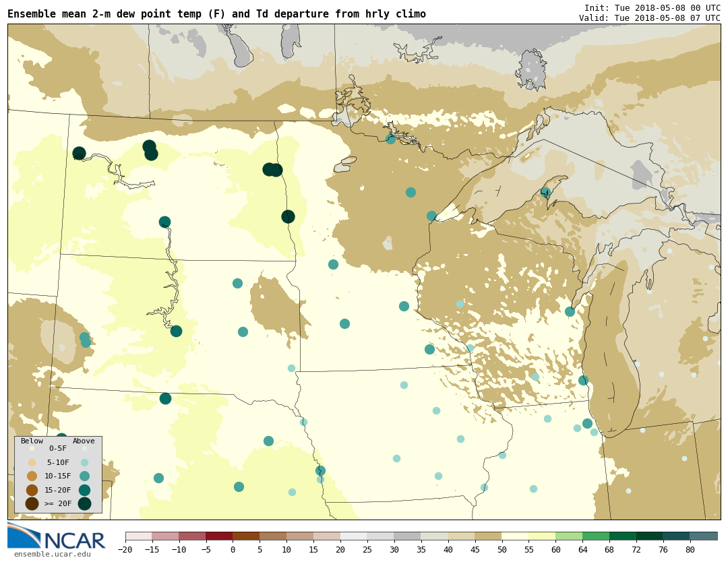Screen dimensions: 728x562
Task: Click the colorbar swatch between 35 and 40
Action: [x=435, y=536]
